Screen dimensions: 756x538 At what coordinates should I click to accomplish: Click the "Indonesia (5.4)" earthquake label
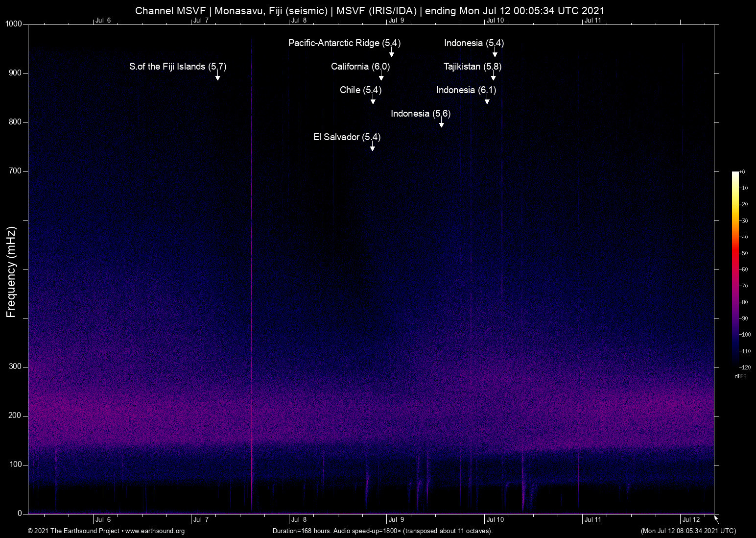click(x=474, y=43)
